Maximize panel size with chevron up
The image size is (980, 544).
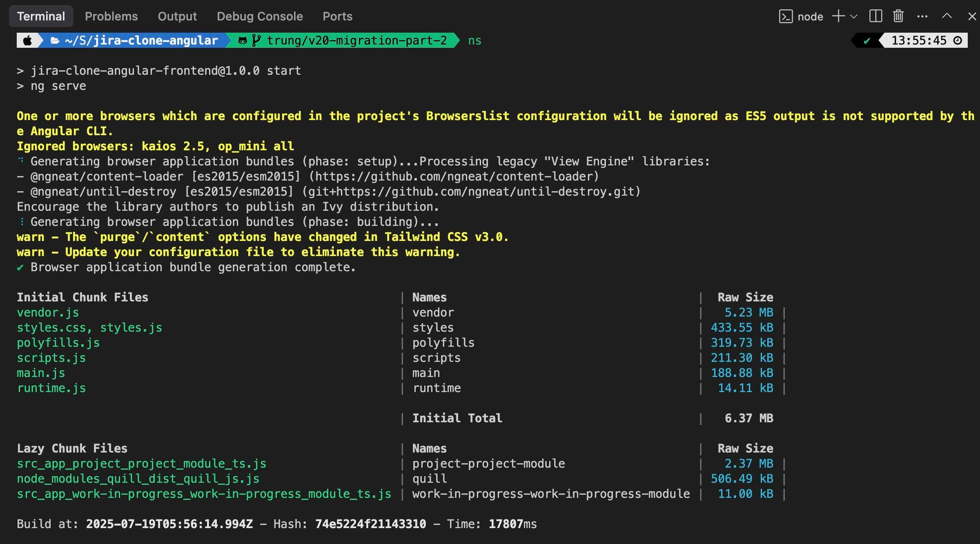[x=947, y=16]
